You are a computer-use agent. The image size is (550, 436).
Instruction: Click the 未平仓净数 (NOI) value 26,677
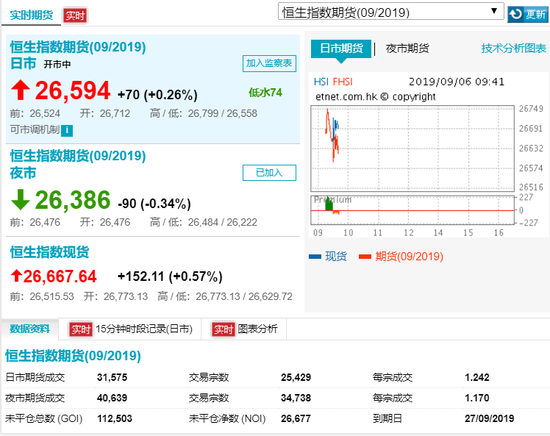[x=296, y=418]
